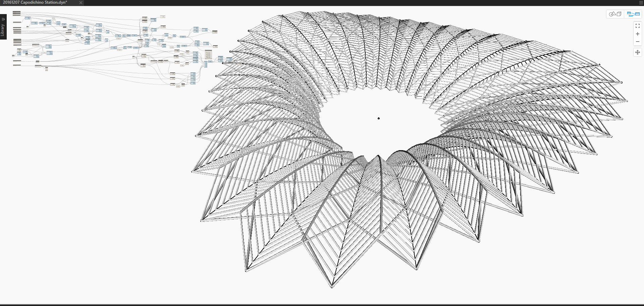Screen dimensions: 644x306
Task: Click the rightmost node in the graph
Action: click(x=229, y=59)
